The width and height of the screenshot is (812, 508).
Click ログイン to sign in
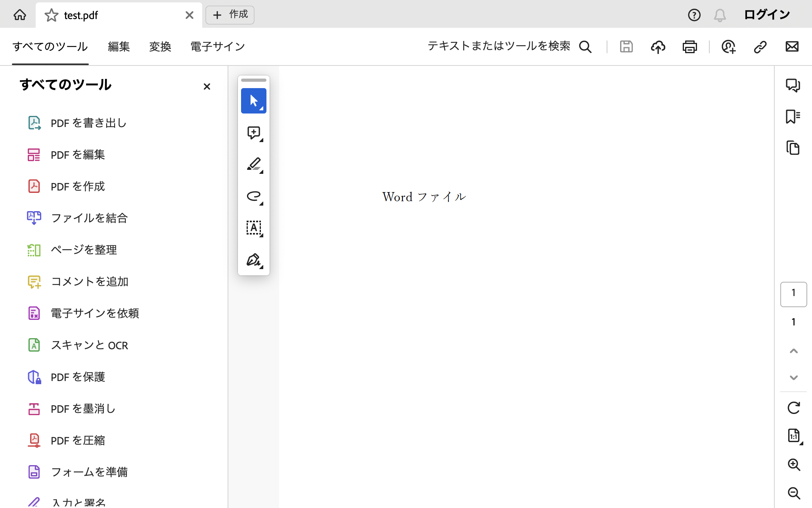[767, 15]
